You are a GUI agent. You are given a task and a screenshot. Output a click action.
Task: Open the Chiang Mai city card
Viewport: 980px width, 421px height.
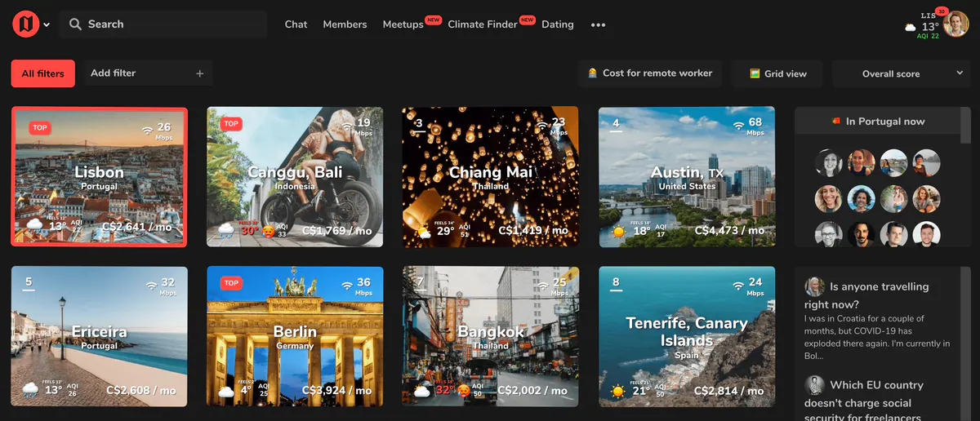coord(491,177)
